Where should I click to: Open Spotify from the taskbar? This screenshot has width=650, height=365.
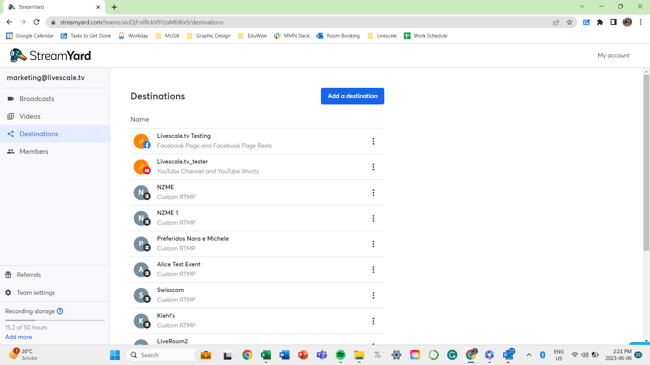click(340, 355)
